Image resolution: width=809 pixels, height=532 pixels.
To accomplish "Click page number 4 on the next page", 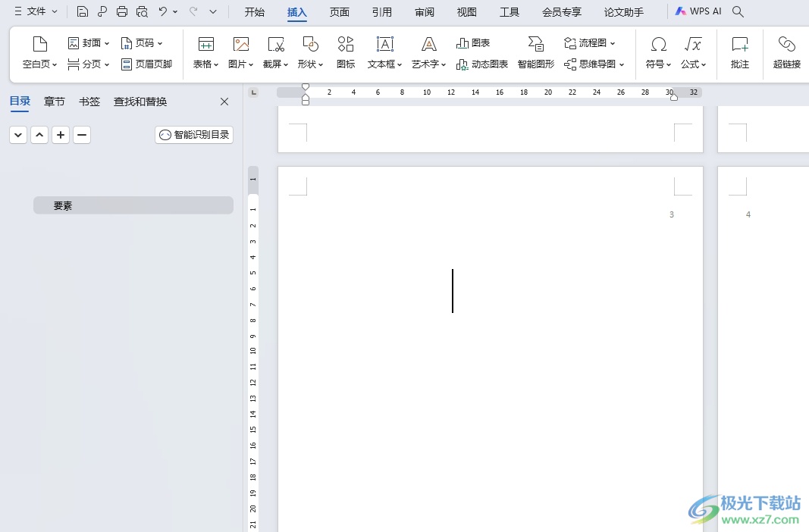I will (748, 214).
